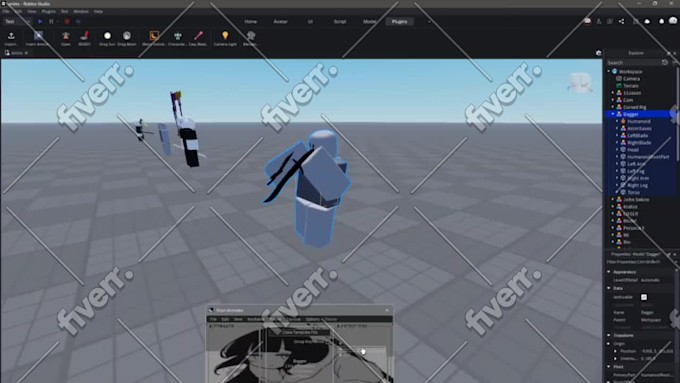This screenshot has height=383, width=680.
Task: Click the Filter Properties input field
Action: [639, 262]
